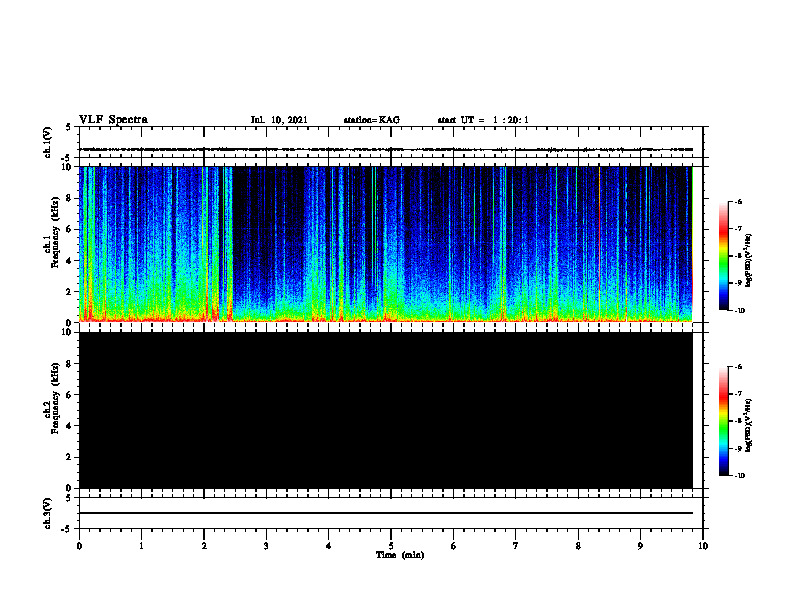Click the "ch.3(V)" axis label
Screen dimensions: 792x612
pyautogui.click(x=48, y=513)
